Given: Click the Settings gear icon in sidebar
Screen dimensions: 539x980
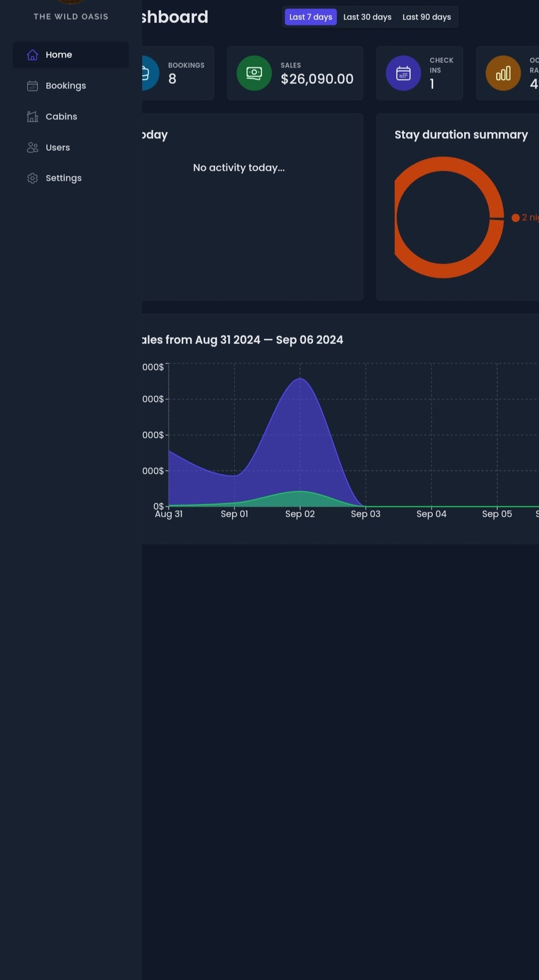Looking at the screenshot, I should (x=33, y=178).
